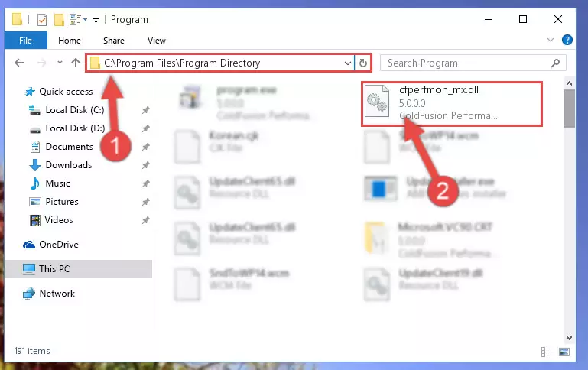Switch to the Share ribbon tab
The height and width of the screenshot is (370, 588).
[114, 41]
